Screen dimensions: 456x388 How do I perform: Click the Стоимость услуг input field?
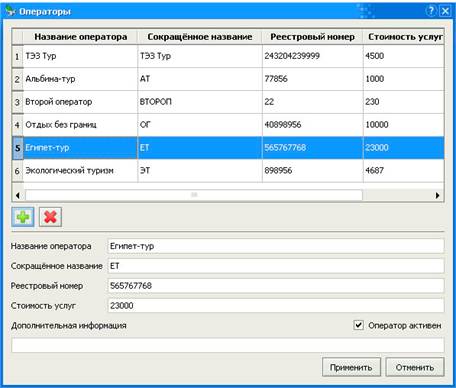coord(276,305)
